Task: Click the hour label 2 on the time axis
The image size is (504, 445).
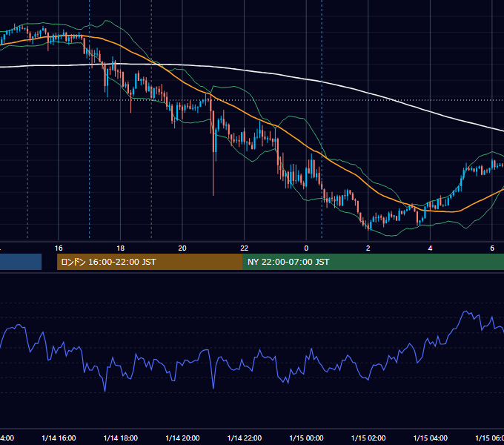Action: (368, 248)
